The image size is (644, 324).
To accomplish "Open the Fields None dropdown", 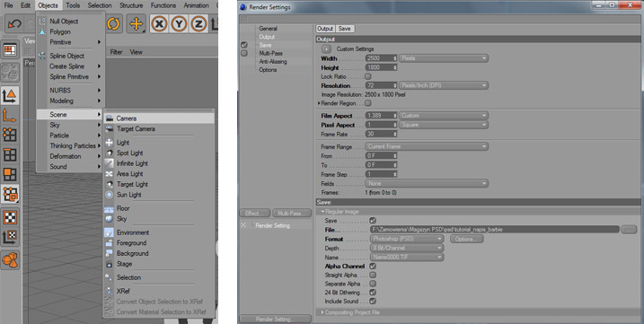I will (x=427, y=184).
